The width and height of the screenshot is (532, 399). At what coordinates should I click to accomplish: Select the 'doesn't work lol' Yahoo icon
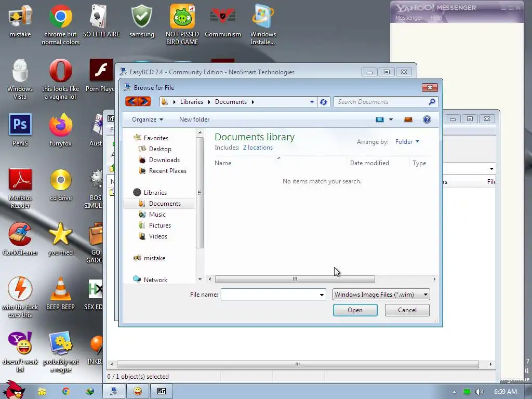tap(20, 352)
